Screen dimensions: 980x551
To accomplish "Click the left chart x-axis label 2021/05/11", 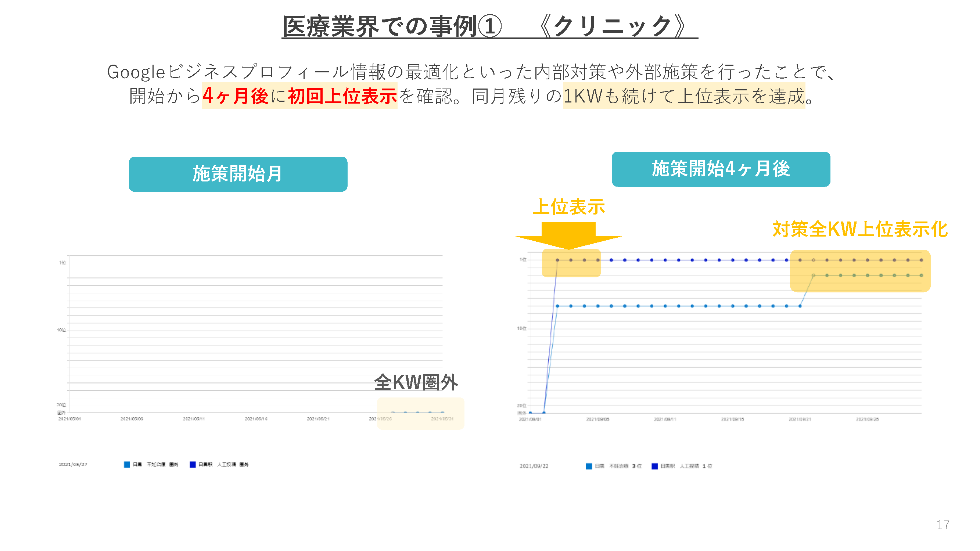I will coord(194,419).
